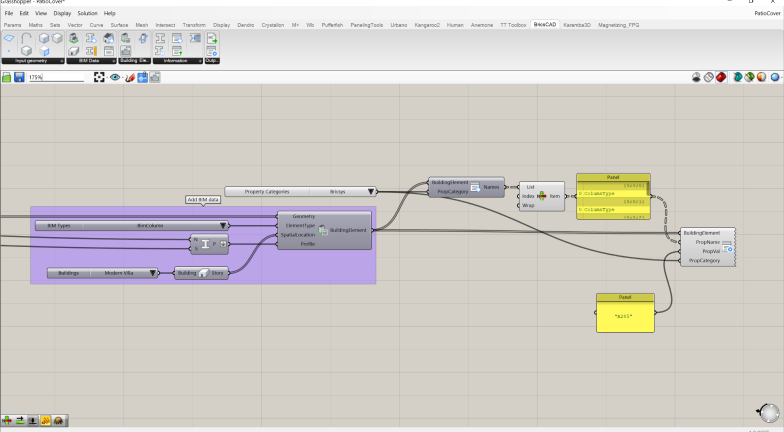This screenshot has width=784, height=432.
Task: Click the zoom extents icon
Action: tap(99, 77)
